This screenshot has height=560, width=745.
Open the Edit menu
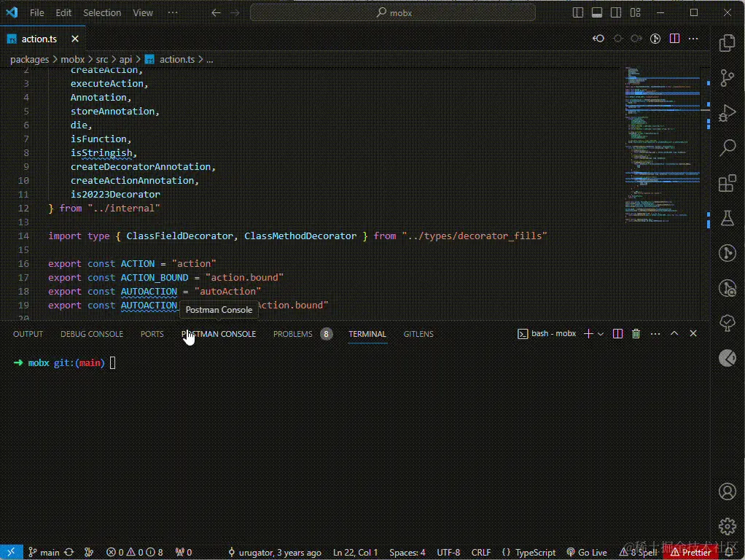pos(63,13)
